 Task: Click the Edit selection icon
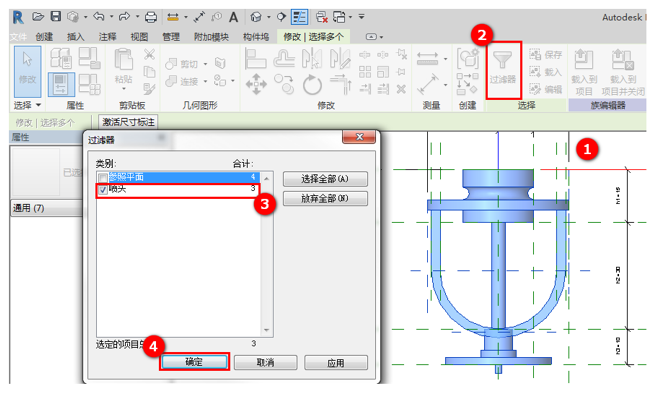(545, 89)
